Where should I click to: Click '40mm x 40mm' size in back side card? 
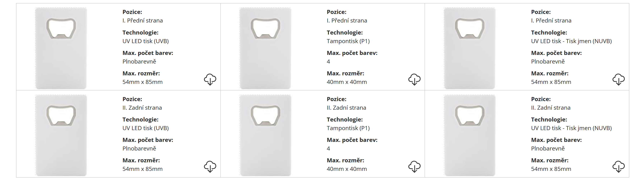tap(347, 169)
